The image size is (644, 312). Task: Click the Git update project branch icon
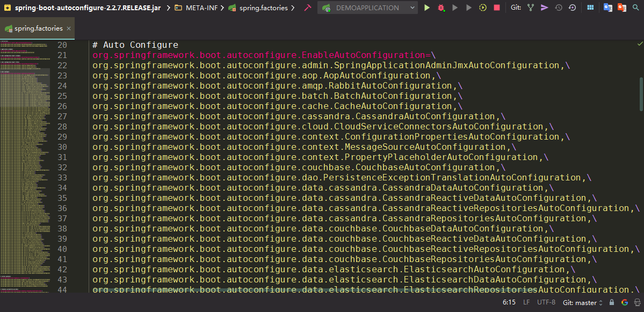pos(531,8)
